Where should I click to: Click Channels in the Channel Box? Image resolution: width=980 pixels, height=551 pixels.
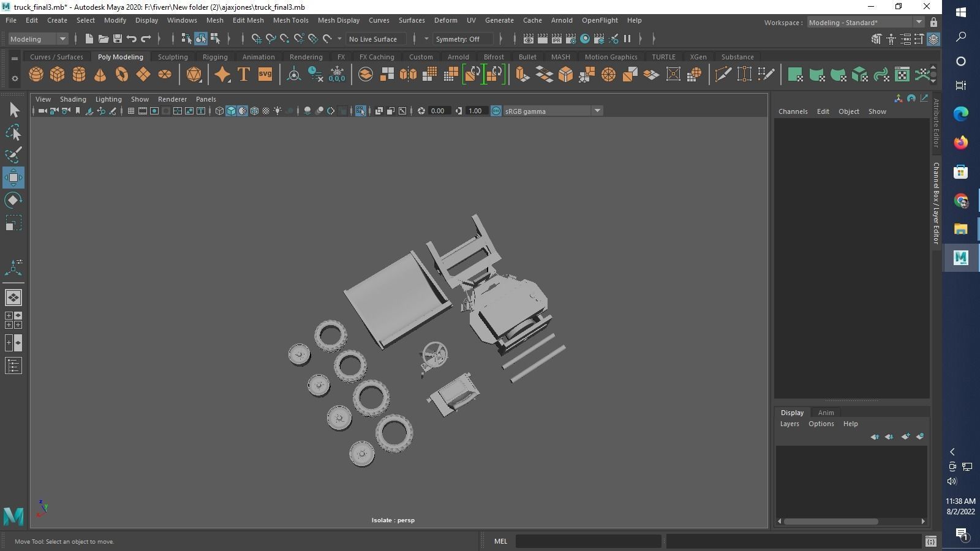(793, 111)
